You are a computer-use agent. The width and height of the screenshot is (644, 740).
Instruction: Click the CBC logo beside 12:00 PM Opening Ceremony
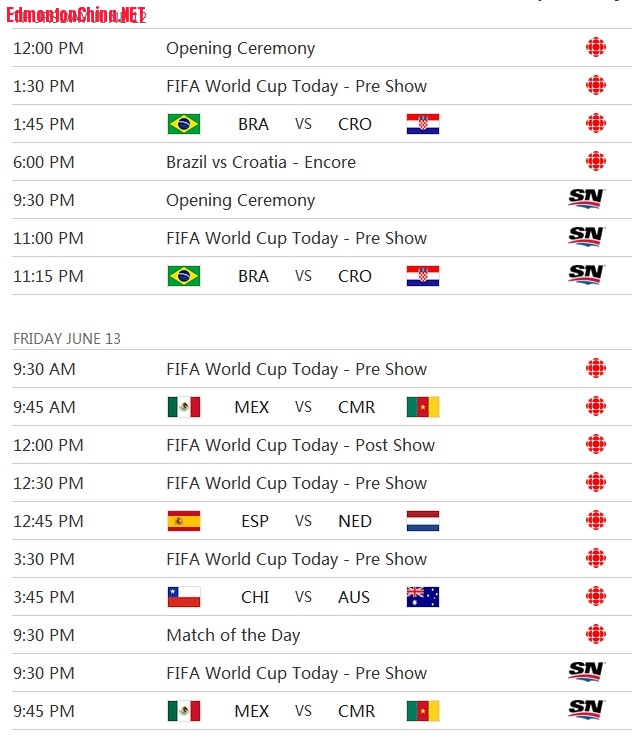(596, 48)
